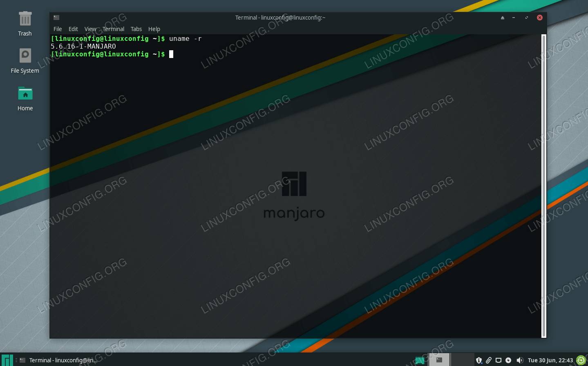Click the clock showing Tue 30 Jun, 22:43
Image resolution: width=588 pixels, height=366 pixels.
pyautogui.click(x=550, y=360)
